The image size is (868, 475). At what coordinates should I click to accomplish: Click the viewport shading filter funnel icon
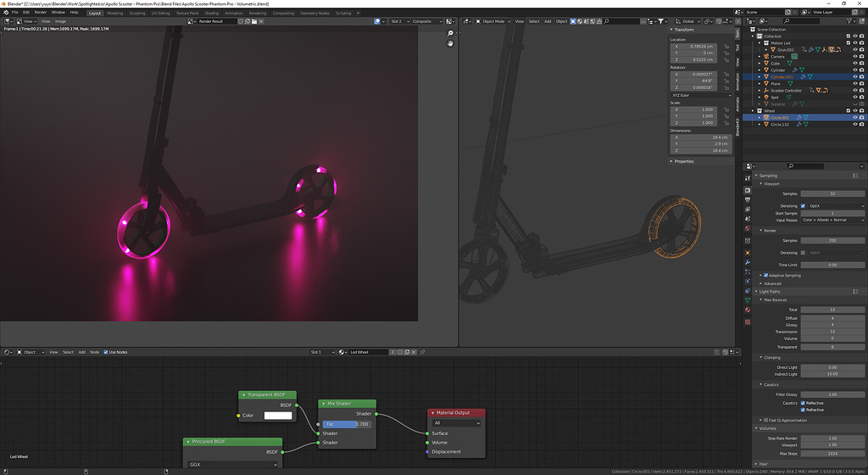pos(661,21)
